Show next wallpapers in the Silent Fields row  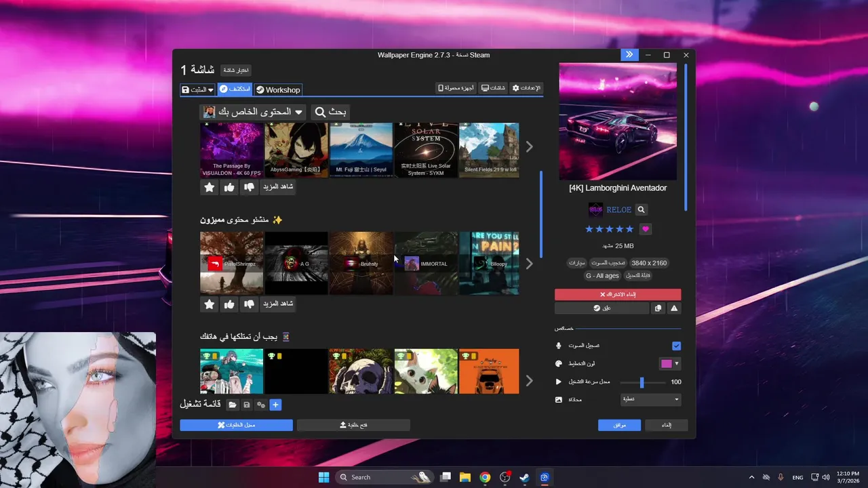[x=529, y=147]
